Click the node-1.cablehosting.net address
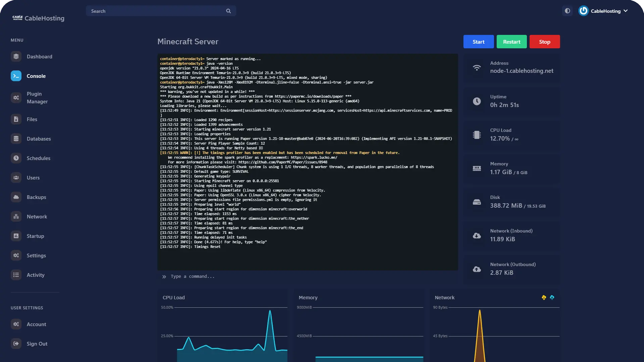The width and height of the screenshot is (644, 362). (522, 71)
